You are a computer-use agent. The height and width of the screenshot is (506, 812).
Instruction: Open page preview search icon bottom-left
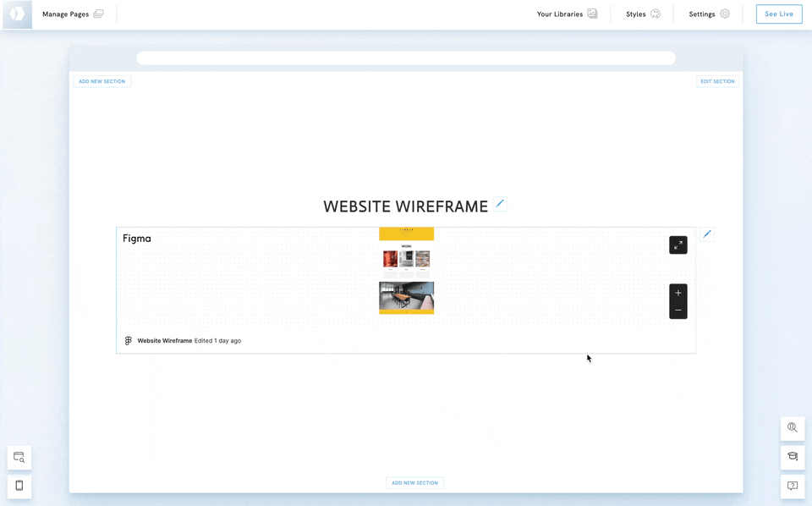pos(19,458)
